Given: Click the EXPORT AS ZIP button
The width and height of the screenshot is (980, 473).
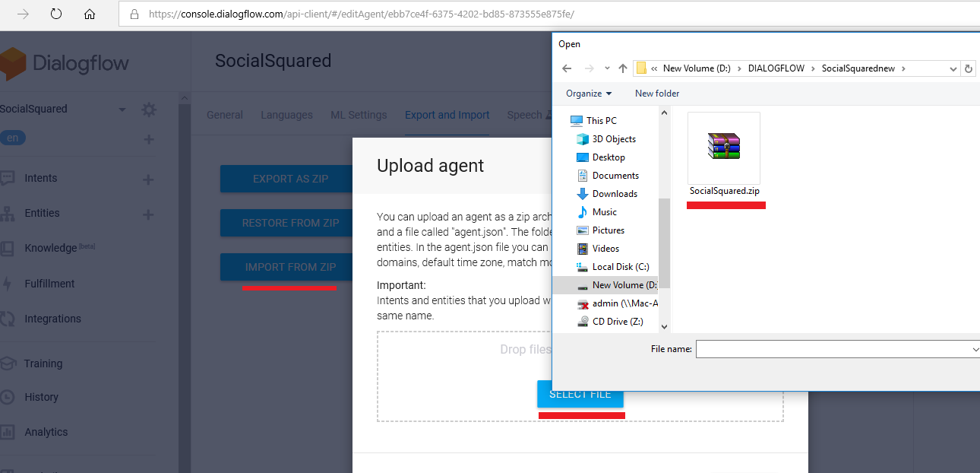Looking at the screenshot, I should pos(290,179).
